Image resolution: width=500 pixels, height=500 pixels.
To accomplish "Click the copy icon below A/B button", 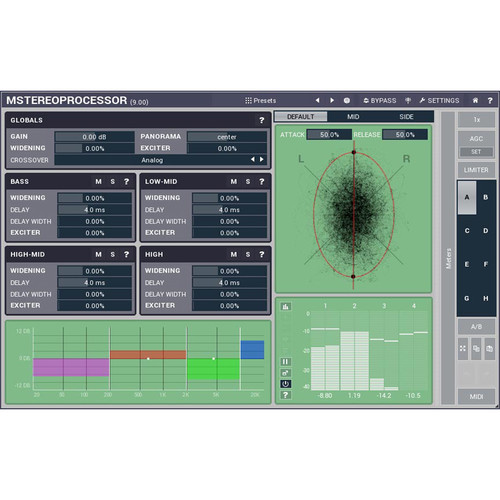I will tap(476, 349).
